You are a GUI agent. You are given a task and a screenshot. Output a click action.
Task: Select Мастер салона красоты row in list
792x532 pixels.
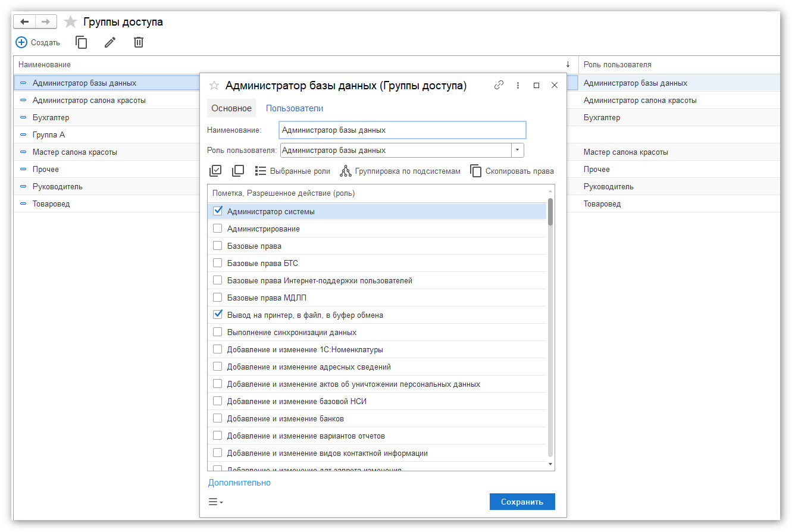(107, 152)
